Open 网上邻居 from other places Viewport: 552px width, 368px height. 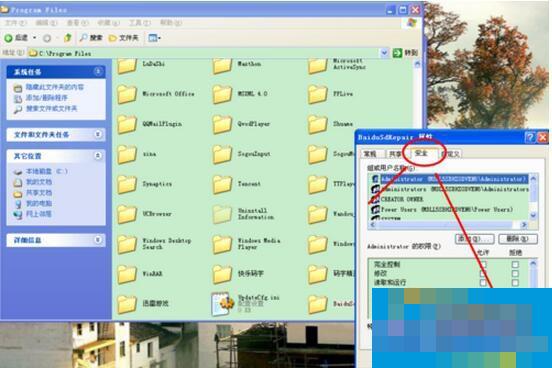(39, 214)
